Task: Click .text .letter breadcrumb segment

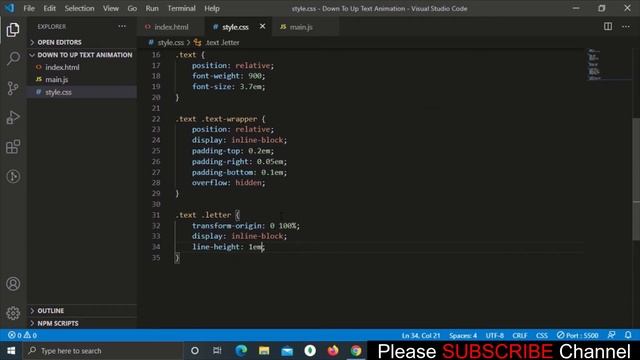Action: pos(222,42)
